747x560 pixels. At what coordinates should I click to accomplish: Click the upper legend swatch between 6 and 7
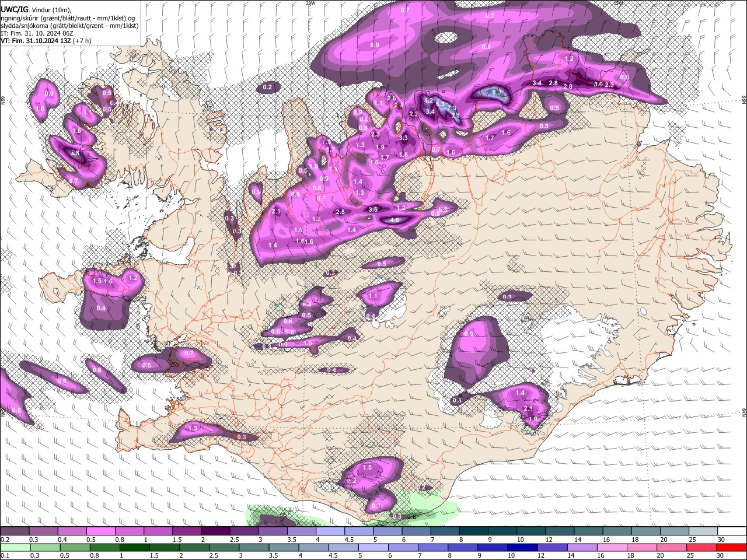416,531
